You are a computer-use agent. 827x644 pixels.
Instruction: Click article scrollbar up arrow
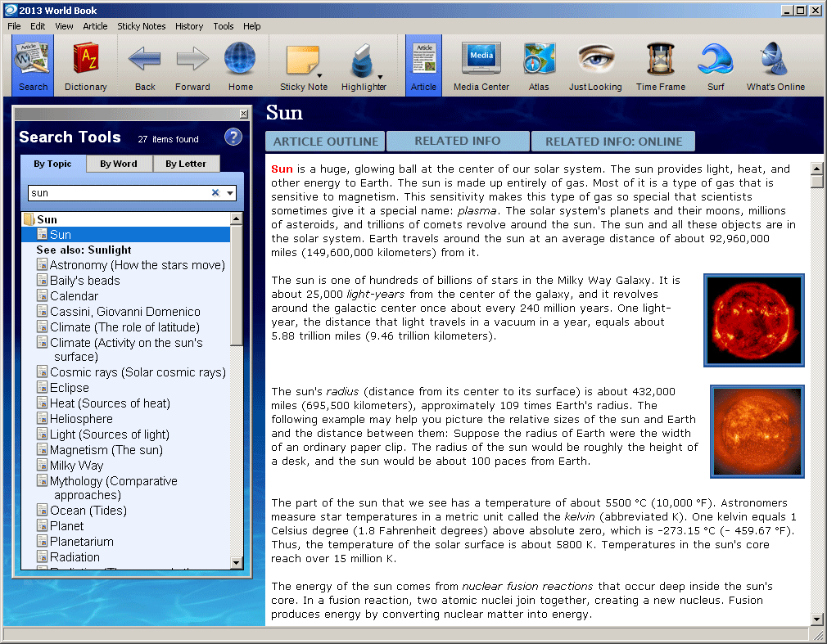click(816, 169)
